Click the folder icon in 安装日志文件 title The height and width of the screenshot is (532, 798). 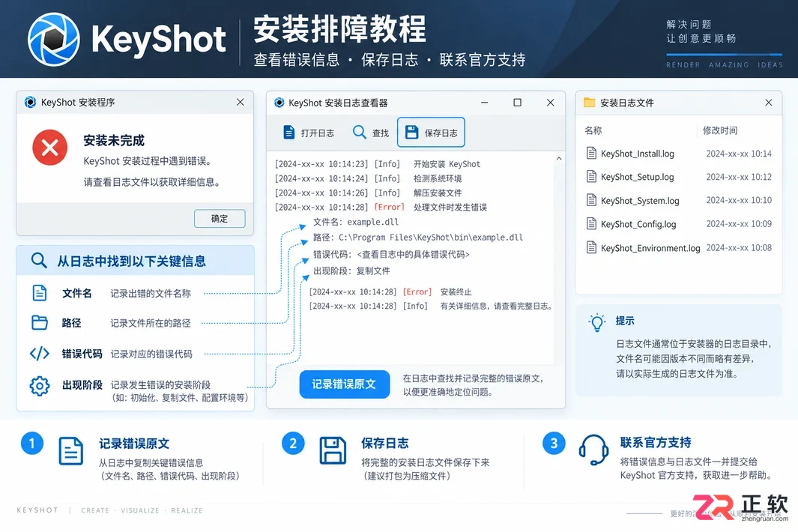tap(590, 103)
